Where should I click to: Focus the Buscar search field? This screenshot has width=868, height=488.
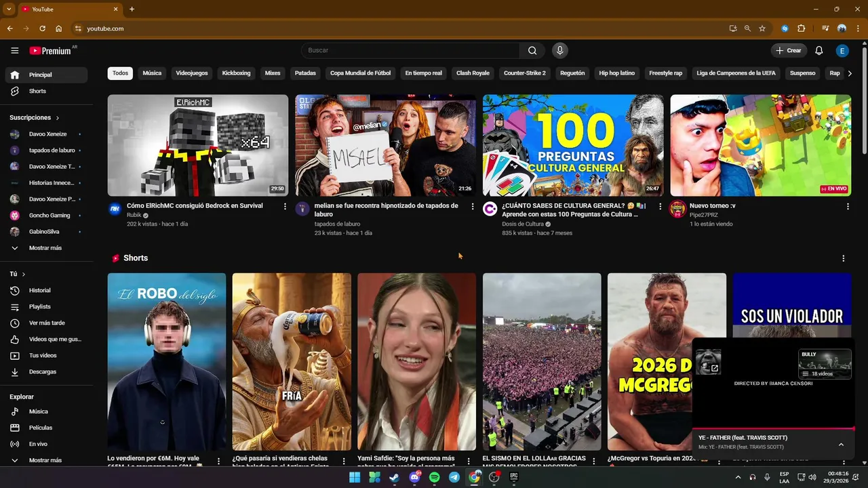pyautogui.click(x=411, y=51)
